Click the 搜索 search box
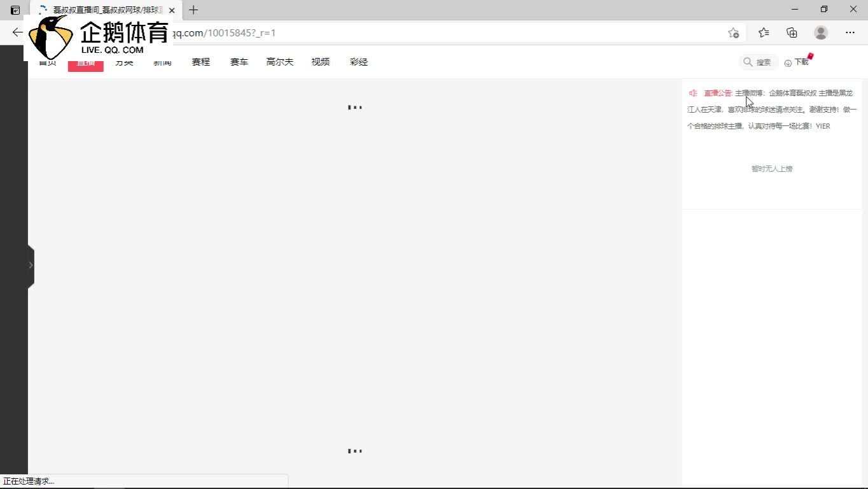This screenshot has width=868, height=489. (758, 62)
